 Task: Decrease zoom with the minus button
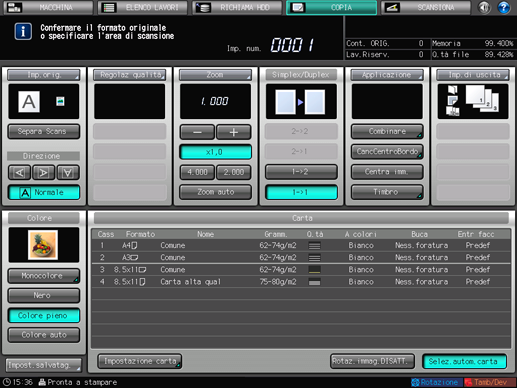tap(197, 132)
